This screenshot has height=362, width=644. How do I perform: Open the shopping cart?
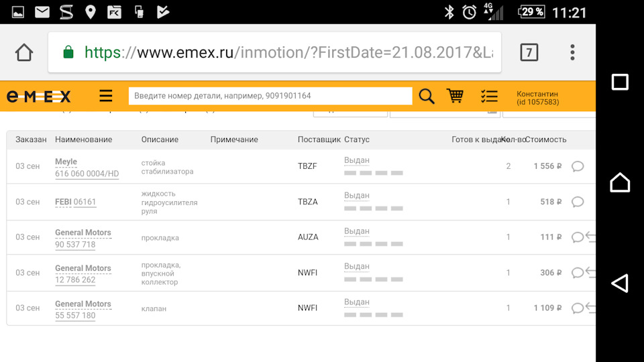(455, 96)
